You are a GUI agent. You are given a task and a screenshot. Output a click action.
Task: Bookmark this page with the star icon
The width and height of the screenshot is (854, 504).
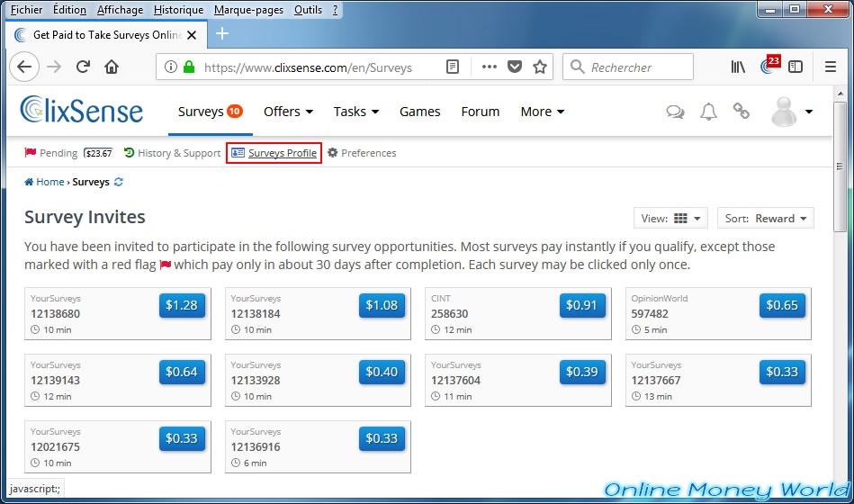pos(540,67)
